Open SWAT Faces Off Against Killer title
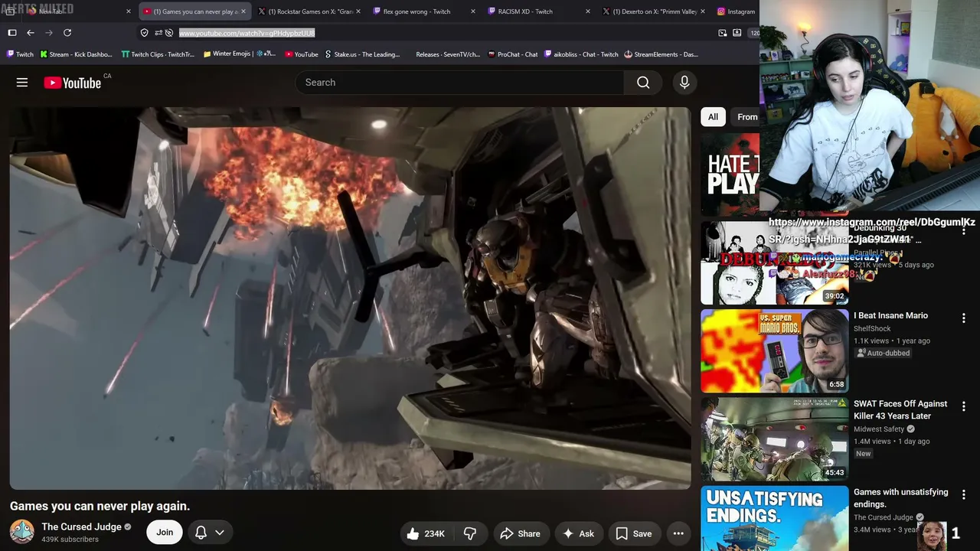The image size is (980, 551). click(900, 410)
